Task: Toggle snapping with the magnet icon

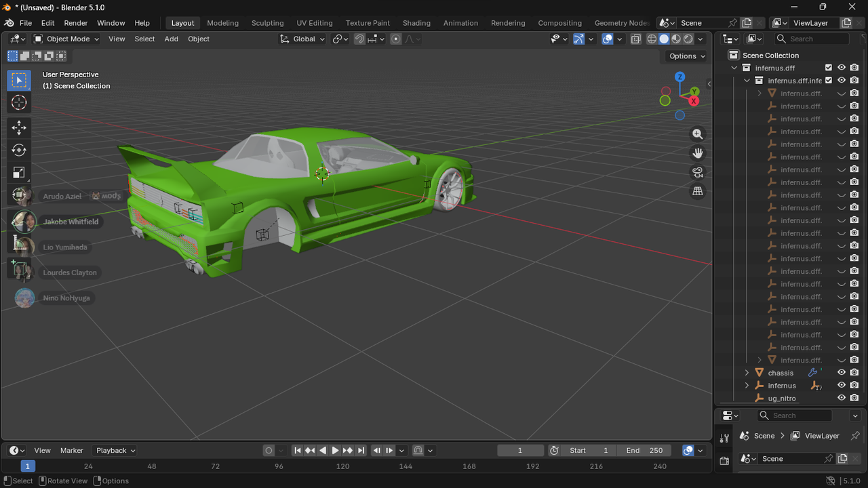Action: coord(359,39)
